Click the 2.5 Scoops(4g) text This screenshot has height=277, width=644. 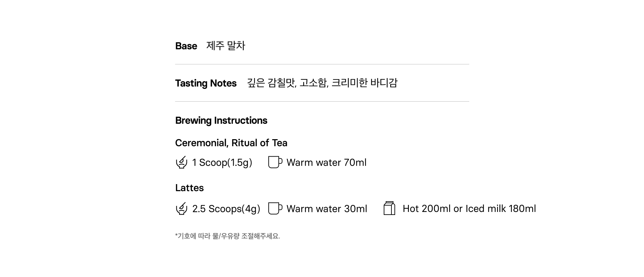[x=226, y=209]
